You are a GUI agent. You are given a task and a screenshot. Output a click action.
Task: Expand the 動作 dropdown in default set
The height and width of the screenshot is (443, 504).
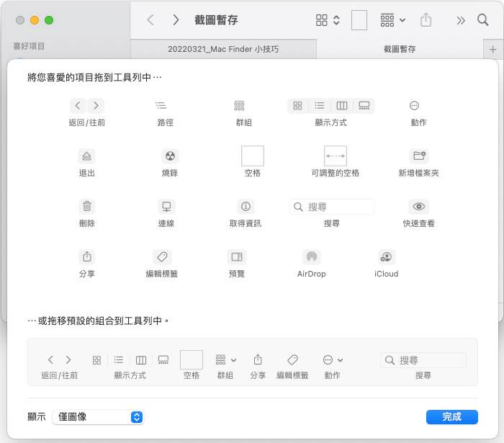332,359
